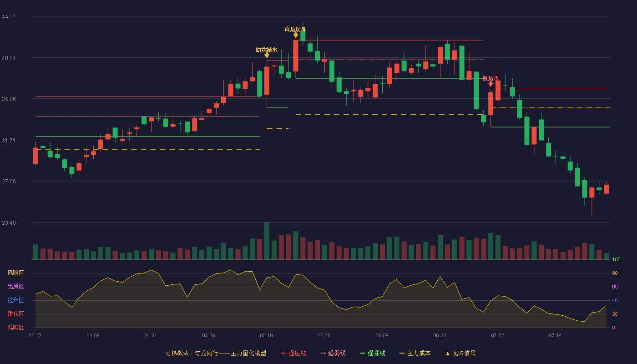637x364 pixels.
Task: Click the 05-28 date label
Action: click(324, 335)
